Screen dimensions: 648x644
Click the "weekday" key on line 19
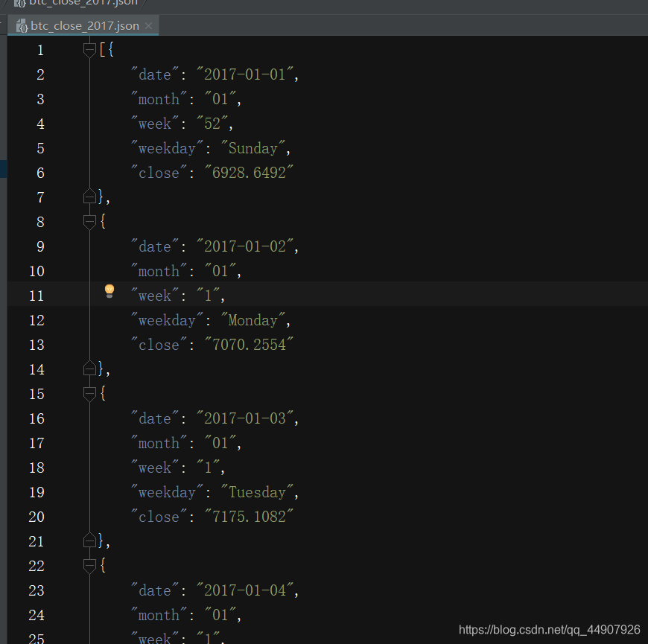(167, 492)
